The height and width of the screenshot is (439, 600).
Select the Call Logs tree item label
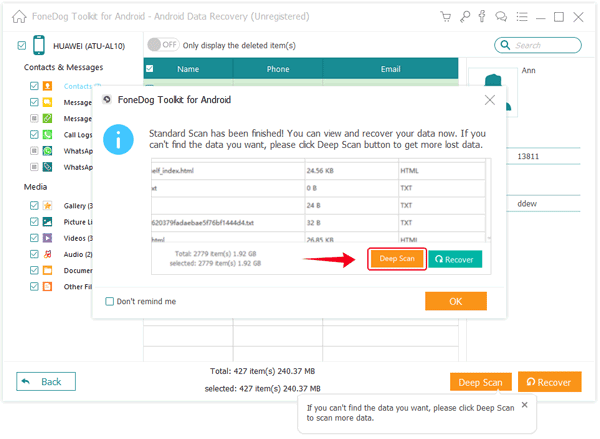click(78, 135)
